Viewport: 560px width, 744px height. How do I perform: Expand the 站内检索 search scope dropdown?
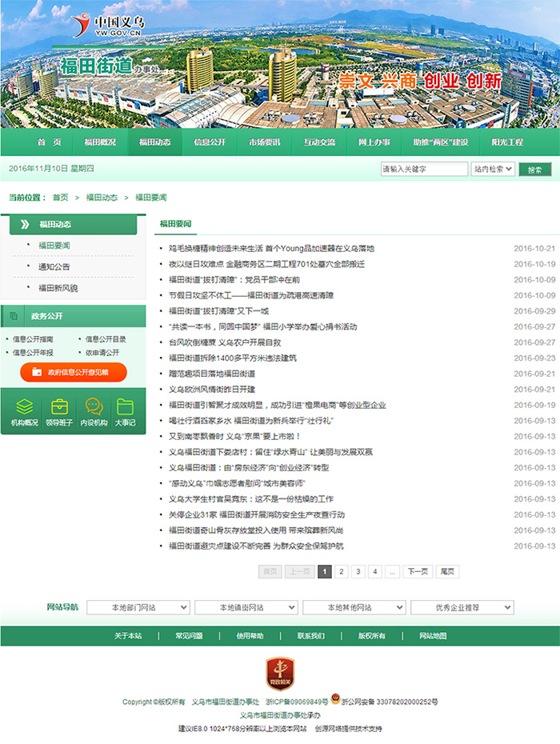pos(492,170)
